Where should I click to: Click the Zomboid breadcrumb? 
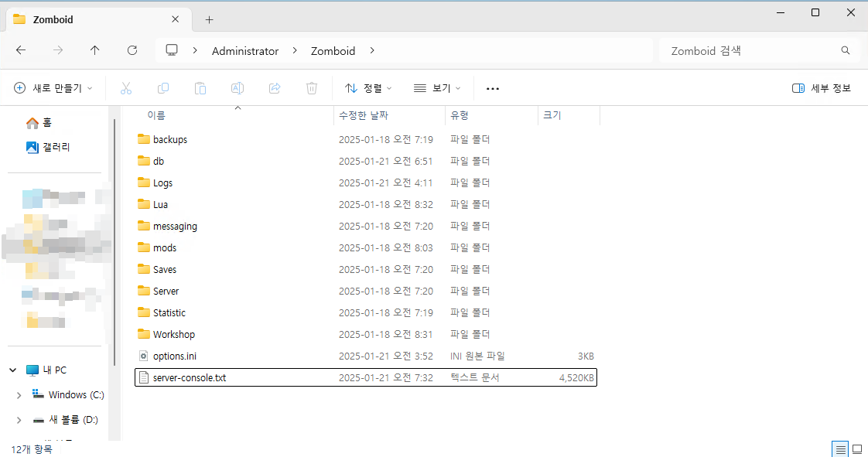[333, 51]
